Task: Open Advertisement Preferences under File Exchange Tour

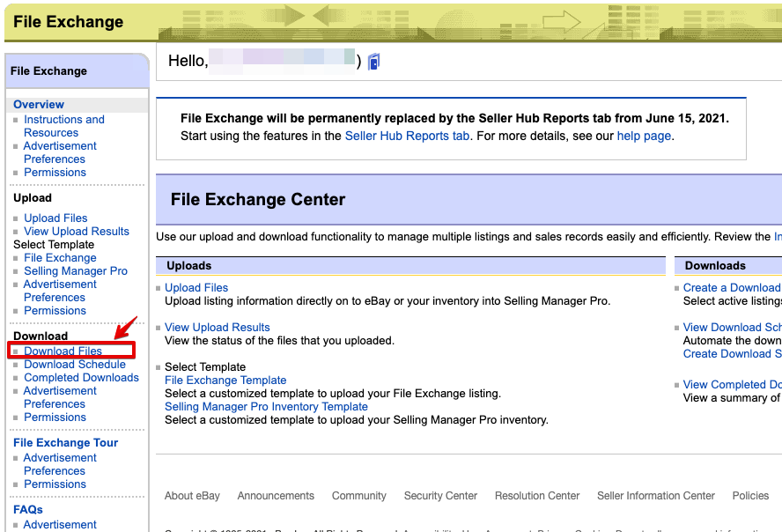Action: point(60,464)
